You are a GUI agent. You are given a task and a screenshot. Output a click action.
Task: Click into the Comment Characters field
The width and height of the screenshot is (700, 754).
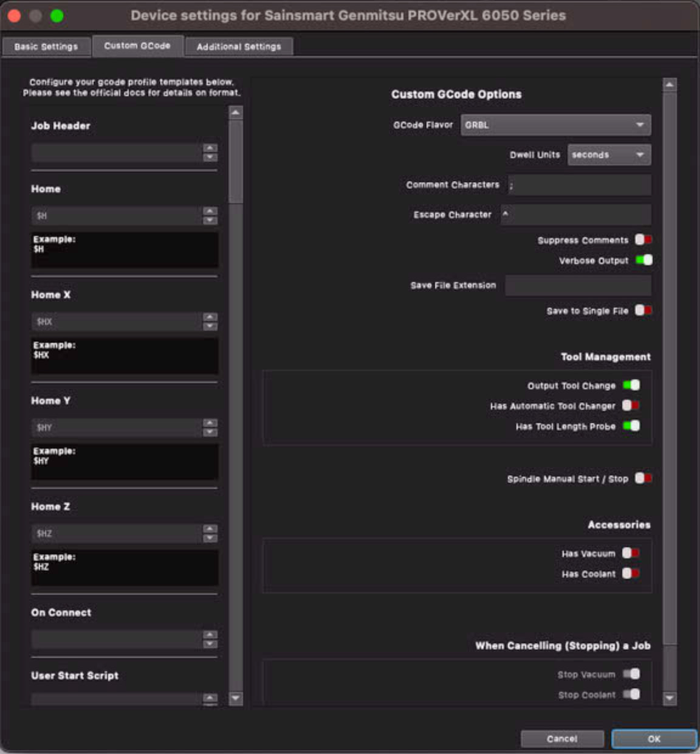coord(579,185)
